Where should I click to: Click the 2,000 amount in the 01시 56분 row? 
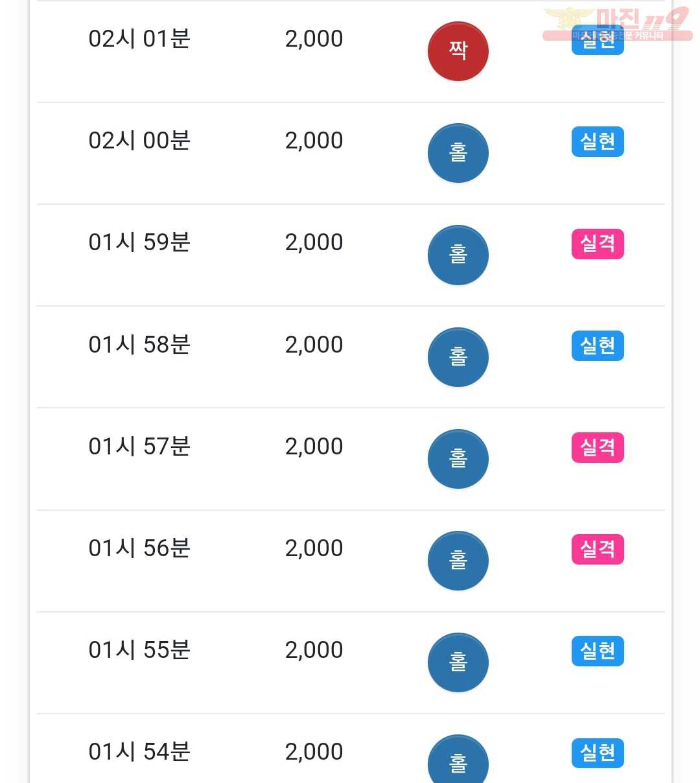click(314, 548)
